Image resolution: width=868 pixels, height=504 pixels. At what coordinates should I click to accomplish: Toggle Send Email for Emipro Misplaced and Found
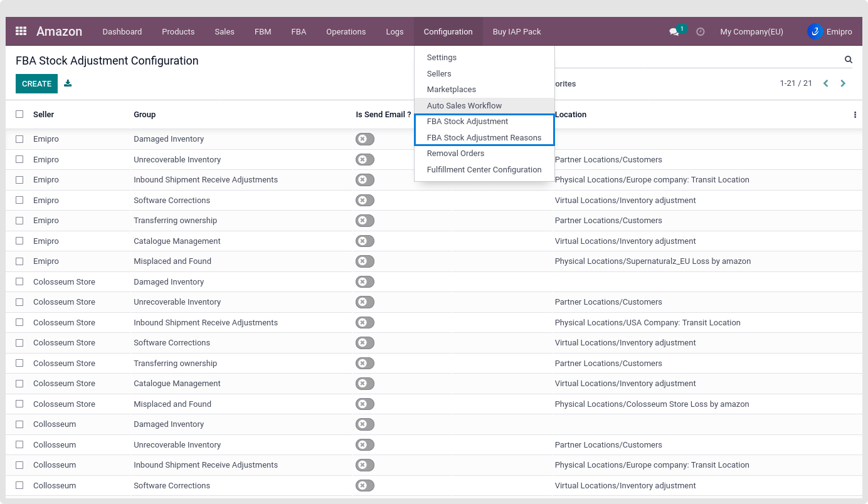tap(364, 261)
